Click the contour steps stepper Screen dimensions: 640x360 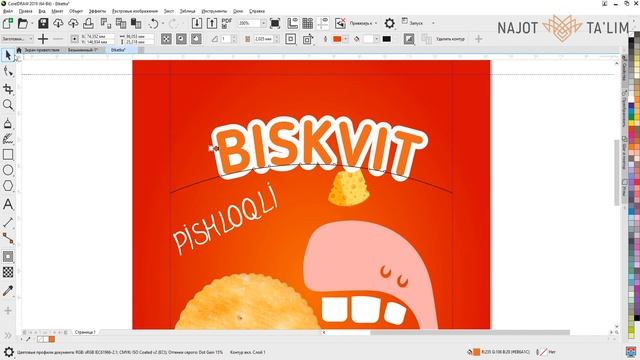(234, 39)
